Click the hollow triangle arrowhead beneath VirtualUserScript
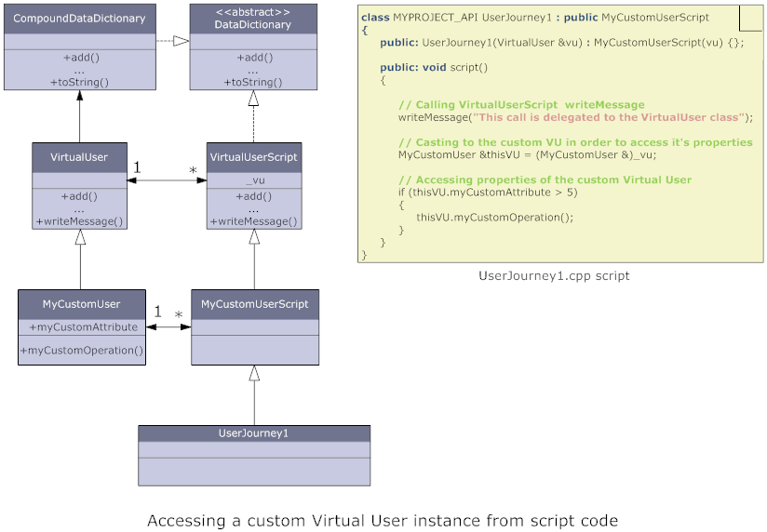767x532 pixels. click(254, 237)
